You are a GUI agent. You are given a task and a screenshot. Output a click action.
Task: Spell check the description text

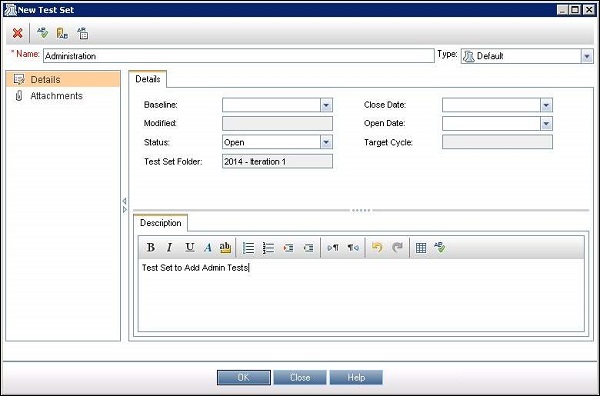click(x=440, y=247)
